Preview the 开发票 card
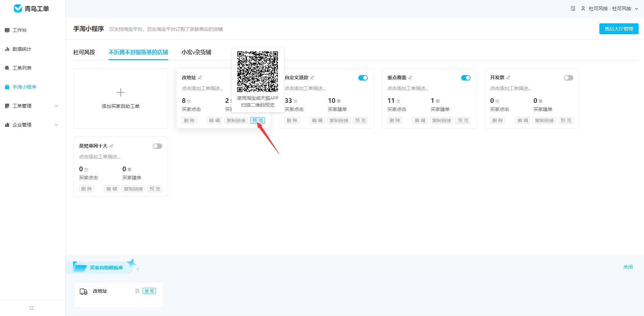The width and height of the screenshot is (644, 316). tap(566, 120)
